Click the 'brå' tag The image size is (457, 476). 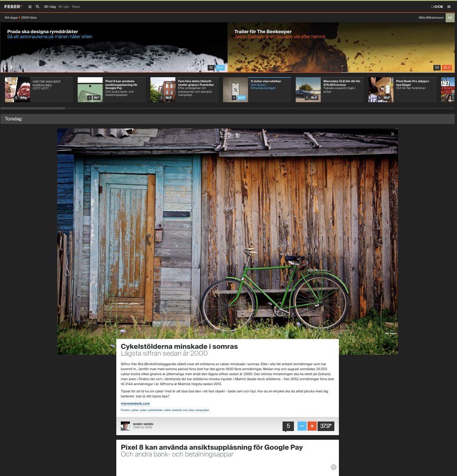185,410
